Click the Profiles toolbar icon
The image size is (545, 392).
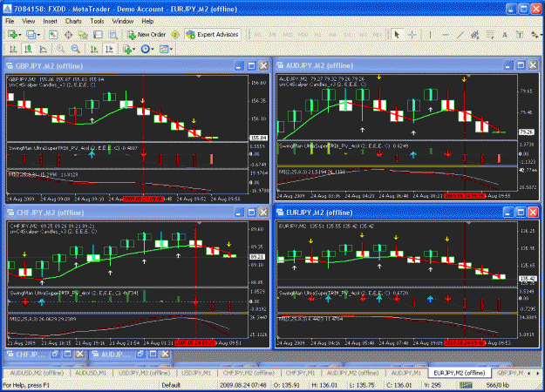click(x=31, y=34)
